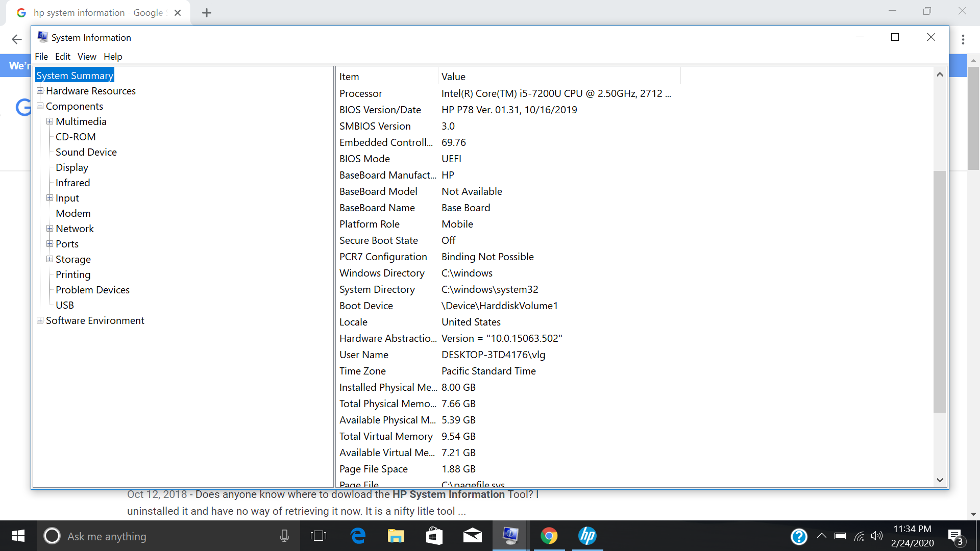This screenshot has height=551, width=980.
Task: Expand the Storage node
Action: tap(50, 259)
